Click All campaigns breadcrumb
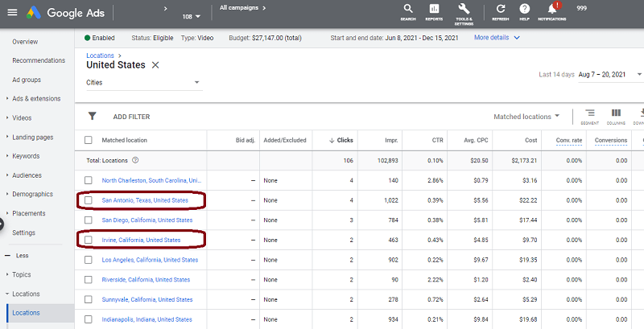 [239, 7]
